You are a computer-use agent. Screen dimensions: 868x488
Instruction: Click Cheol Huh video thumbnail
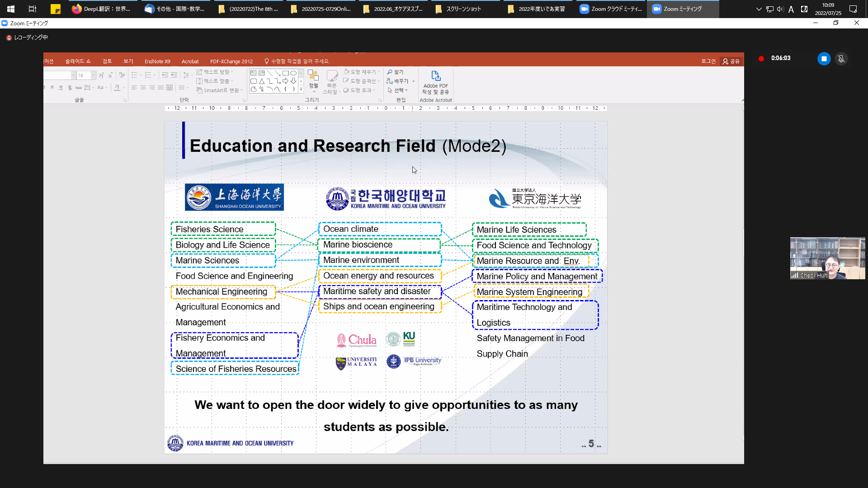coord(827,258)
